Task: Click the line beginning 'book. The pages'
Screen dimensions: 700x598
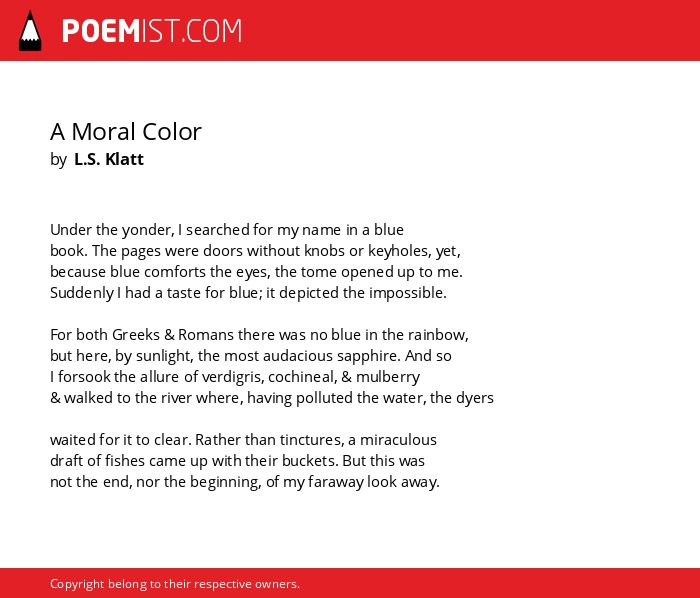Action: pos(255,251)
